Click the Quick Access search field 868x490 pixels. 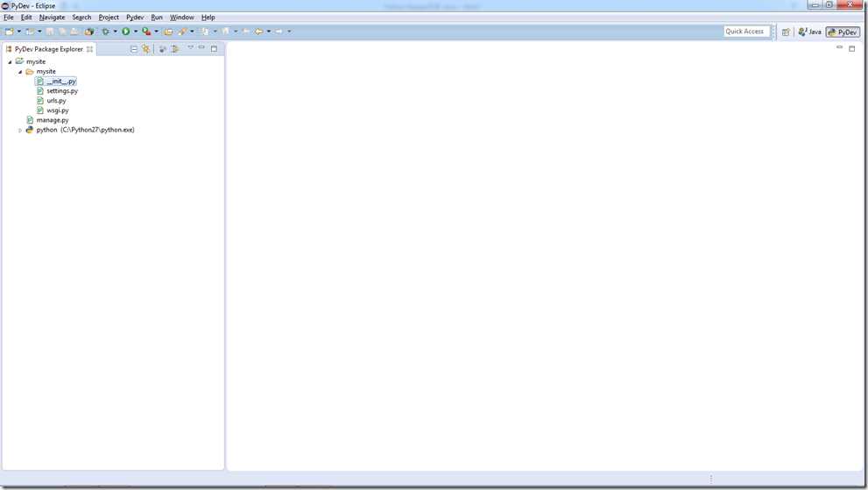(x=746, y=32)
